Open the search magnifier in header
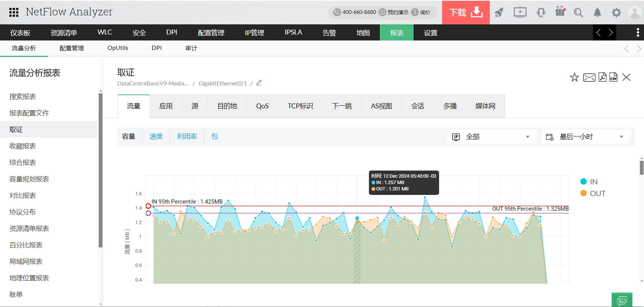Screen dimensions: 644x307 578,13
